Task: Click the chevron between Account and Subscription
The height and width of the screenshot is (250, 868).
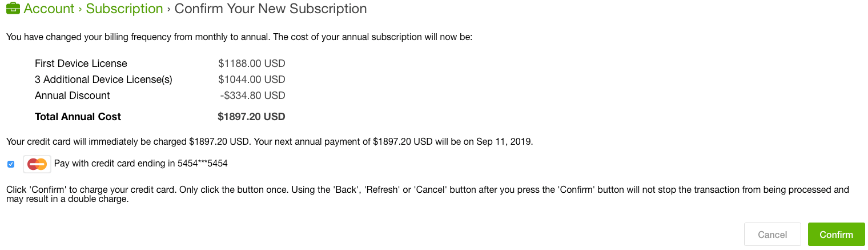Action: 80,9
